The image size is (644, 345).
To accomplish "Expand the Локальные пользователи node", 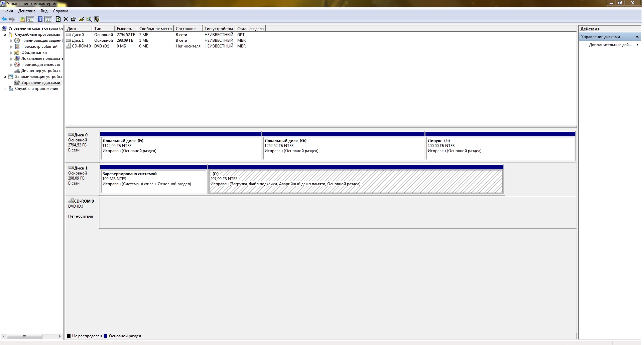I will coord(11,59).
